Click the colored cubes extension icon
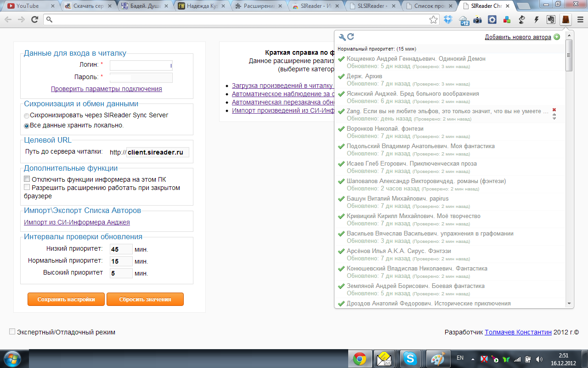 507,20
